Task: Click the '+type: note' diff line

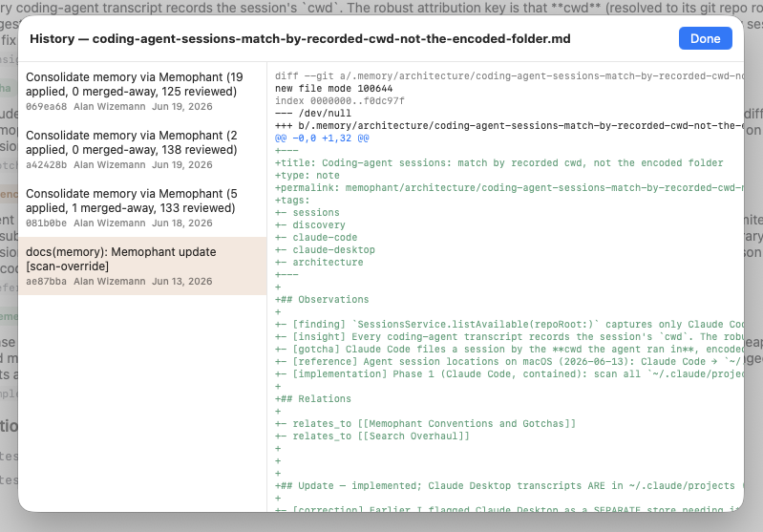Action: [x=307, y=175]
